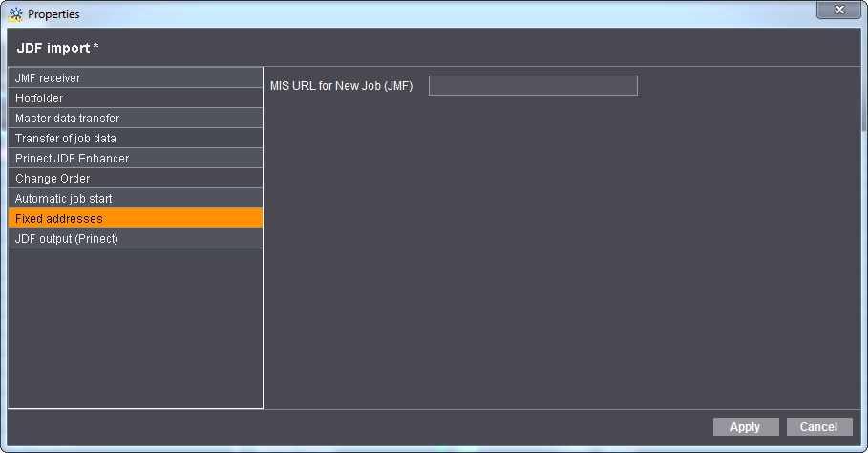This screenshot has height=453, width=868.
Task: Click the Properties title bar text
Action: click(x=53, y=14)
